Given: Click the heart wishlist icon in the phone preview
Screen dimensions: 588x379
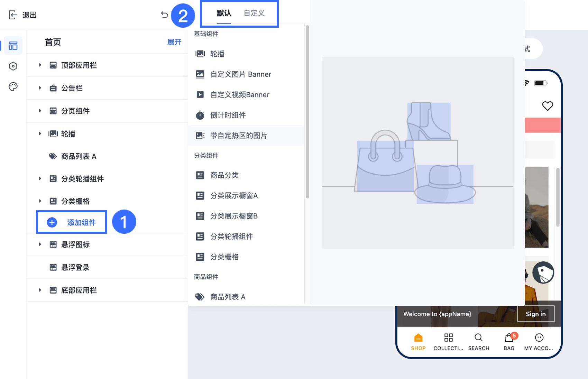Looking at the screenshot, I should point(547,106).
